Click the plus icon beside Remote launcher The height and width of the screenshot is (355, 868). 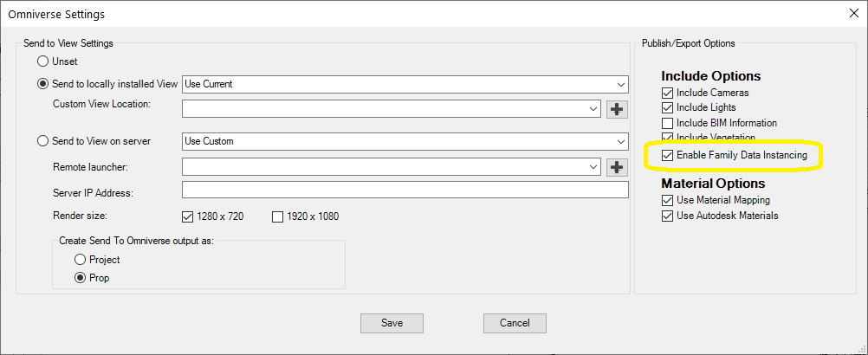(x=618, y=166)
